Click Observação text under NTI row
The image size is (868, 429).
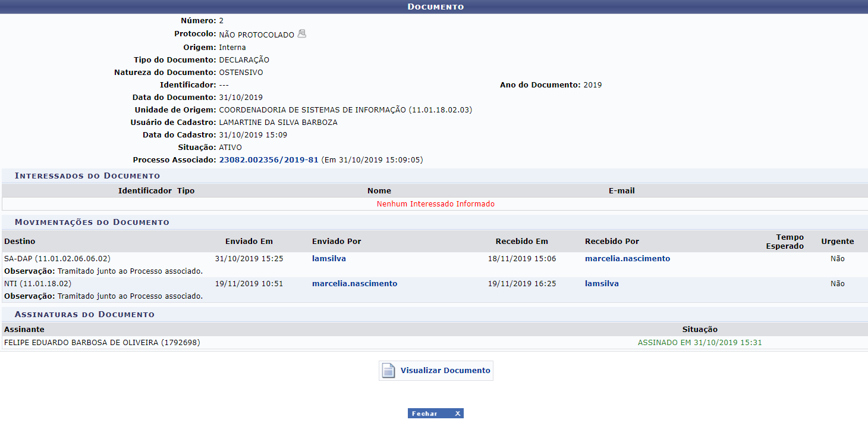tap(103, 296)
